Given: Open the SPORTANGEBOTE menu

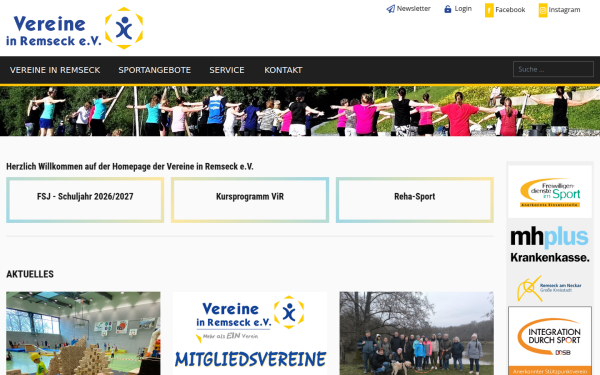Looking at the screenshot, I should (155, 70).
